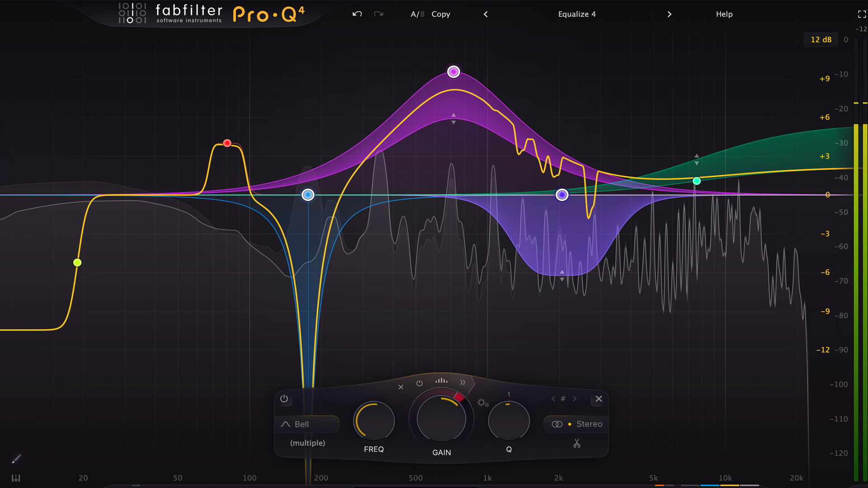The width and height of the screenshot is (868, 488).
Task: Open the 12 dB display range dropdown
Action: [821, 40]
